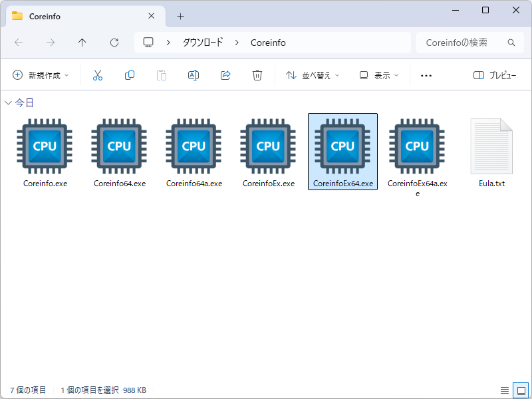Refresh the folder view

(x=114, y=42)
